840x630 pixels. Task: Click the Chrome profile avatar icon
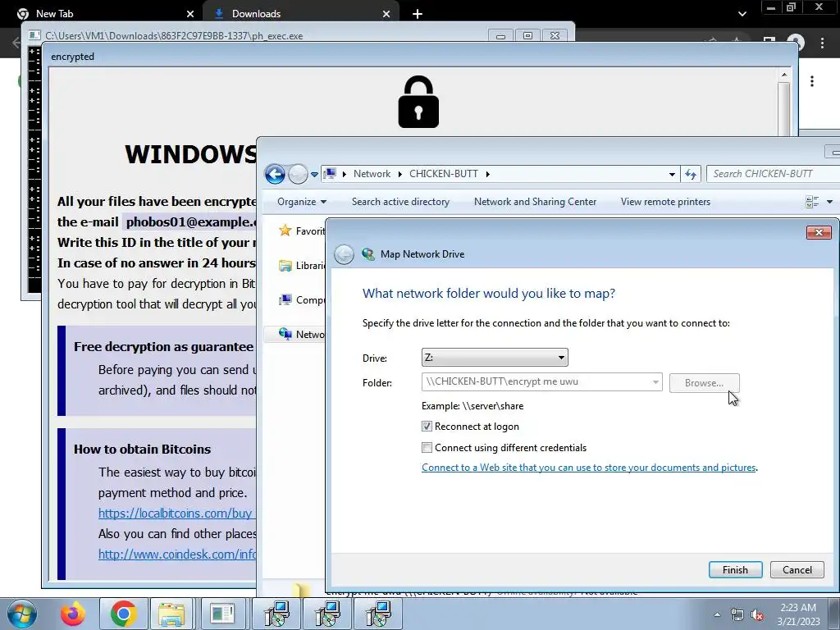[796, 43]
